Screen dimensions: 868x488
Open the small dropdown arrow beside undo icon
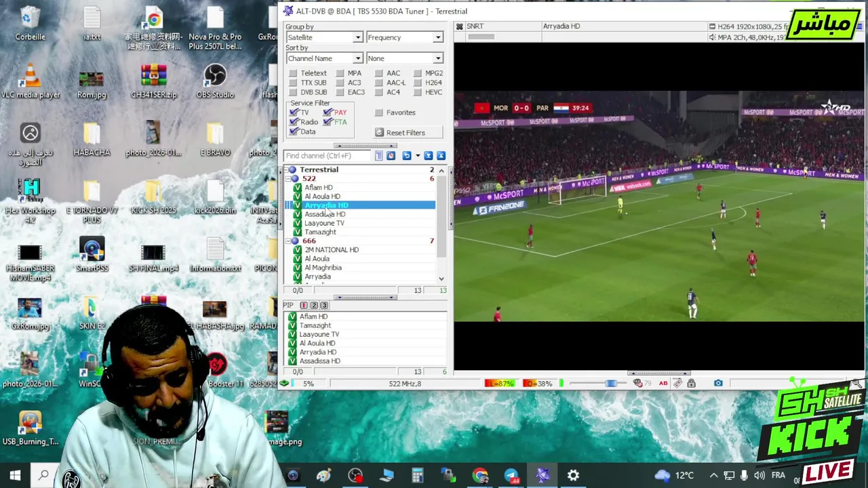tap(418, 156)
